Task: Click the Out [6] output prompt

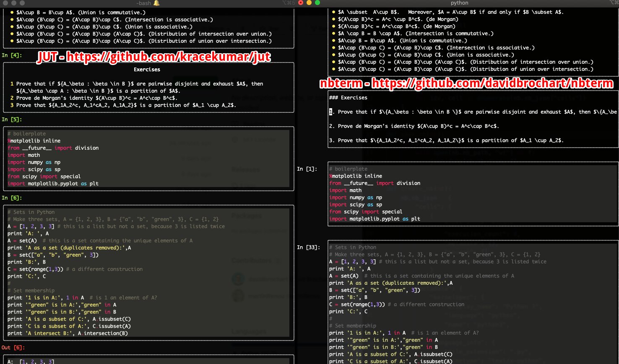Action: tap(13, 347)
